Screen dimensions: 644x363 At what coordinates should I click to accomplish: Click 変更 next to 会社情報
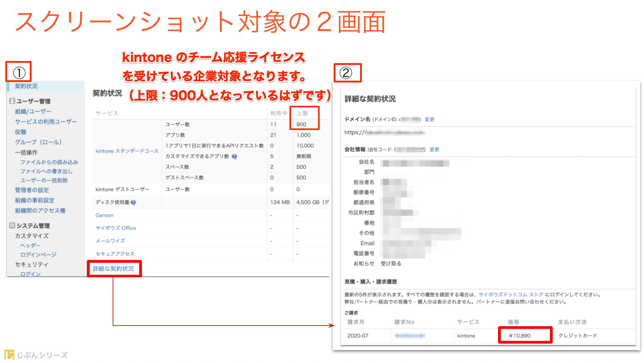tap(434, 149)
